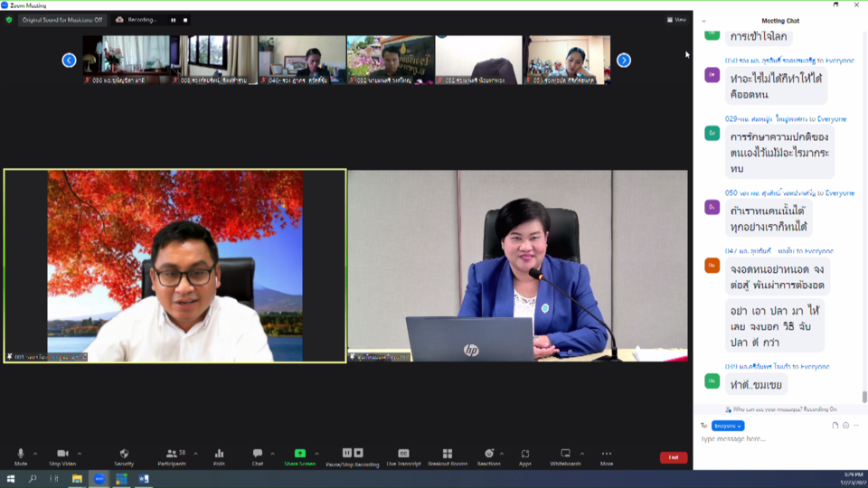Attach a file in the chat box
868x488 pixels.
[835, 425]
